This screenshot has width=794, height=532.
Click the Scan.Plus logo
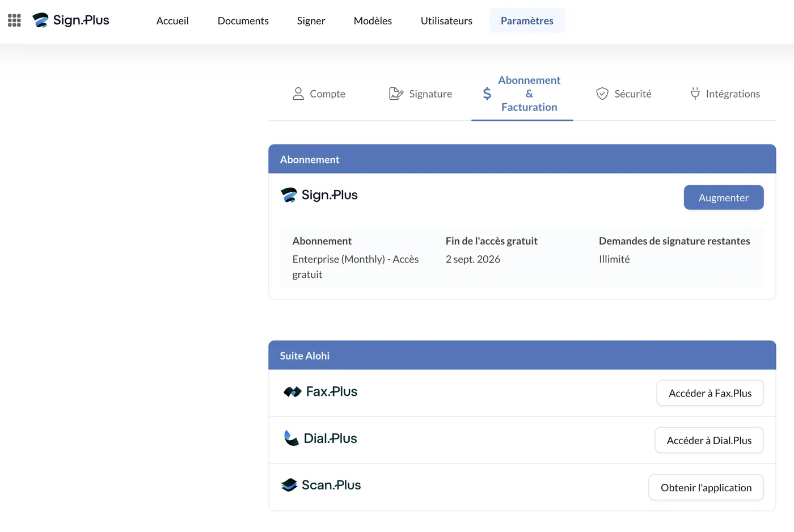point(321,485)
